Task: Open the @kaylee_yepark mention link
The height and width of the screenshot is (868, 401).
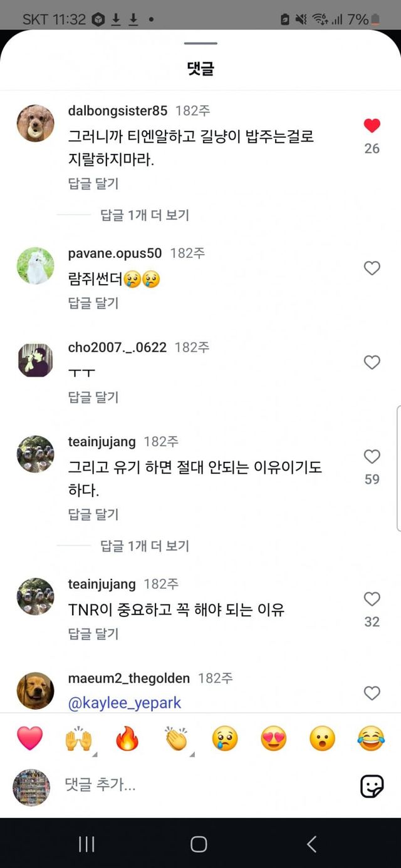Action: 125,703
